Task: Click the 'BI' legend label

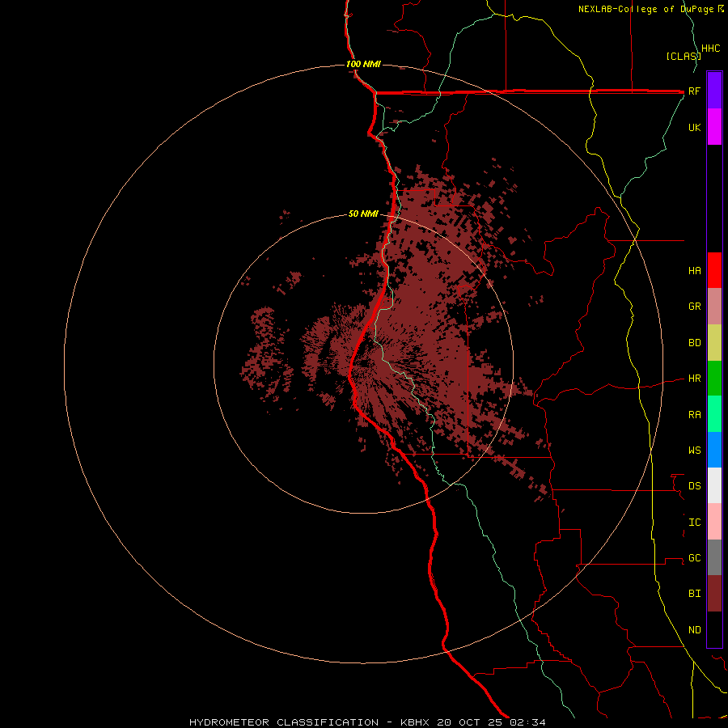Action: pyautogui.click(x=694, y=594)
